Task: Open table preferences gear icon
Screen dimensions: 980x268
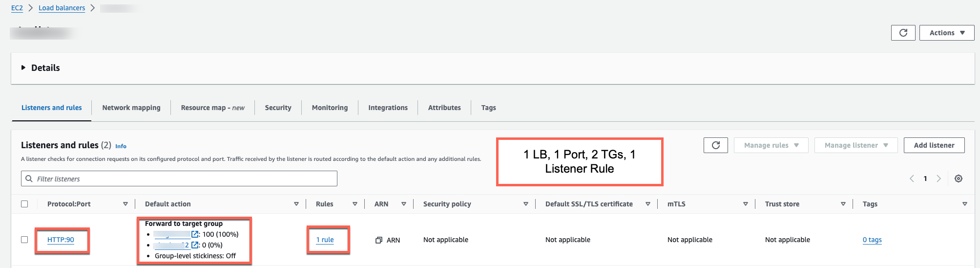Action: click(959, 179)
